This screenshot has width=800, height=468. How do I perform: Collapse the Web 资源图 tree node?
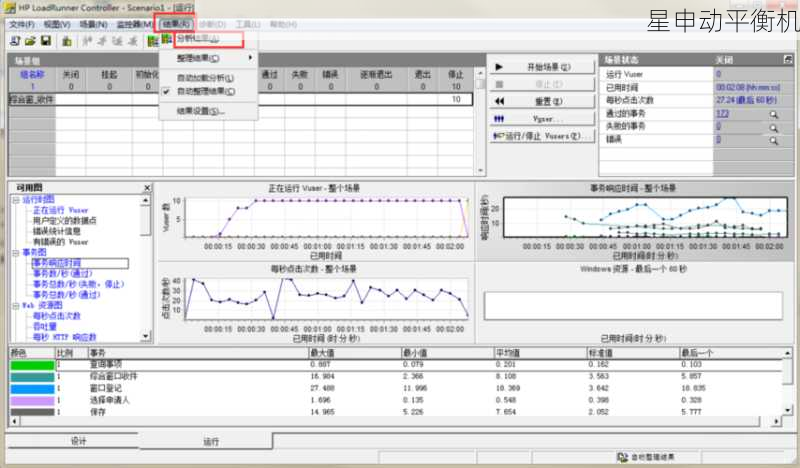15,306
